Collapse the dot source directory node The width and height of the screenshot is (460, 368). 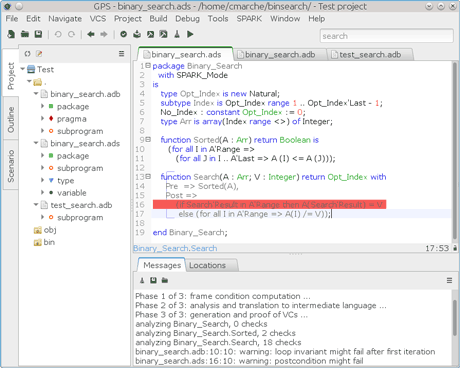point(29,81)
